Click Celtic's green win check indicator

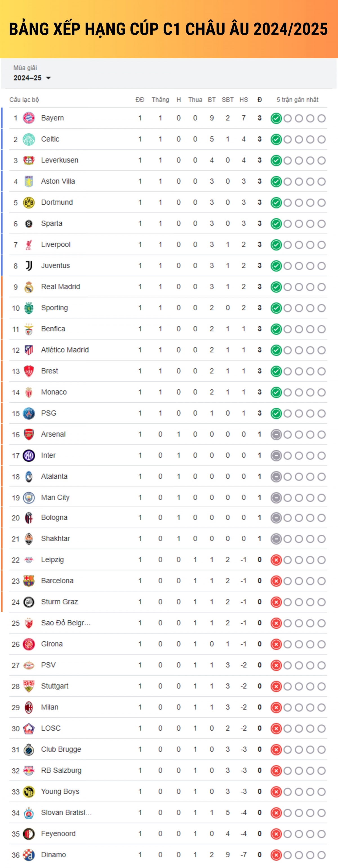[276, 139]
